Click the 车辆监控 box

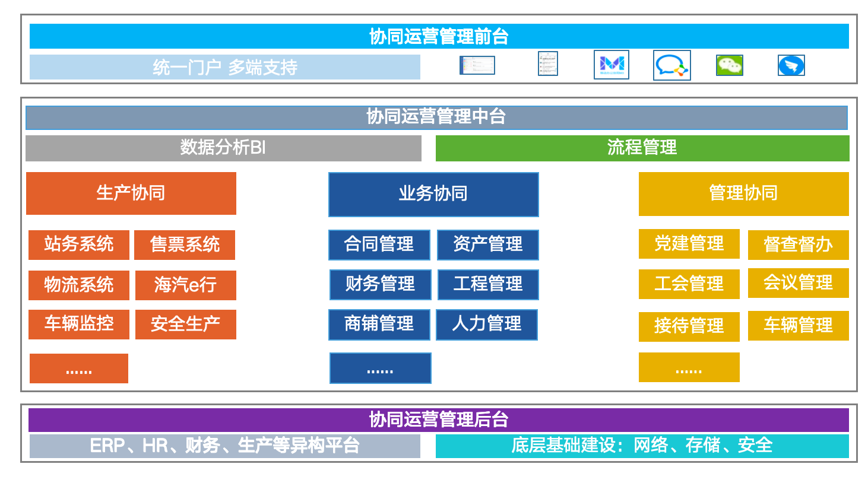(79, 325)
